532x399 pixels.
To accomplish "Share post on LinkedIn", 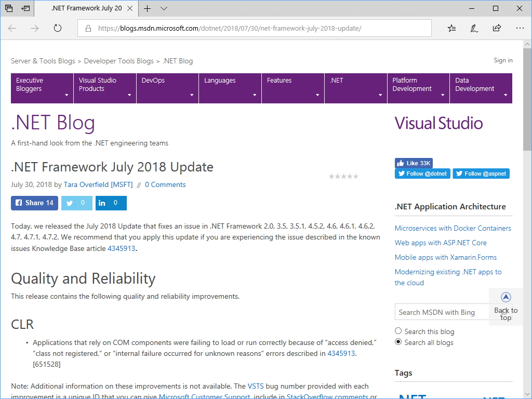I will 111,203.
